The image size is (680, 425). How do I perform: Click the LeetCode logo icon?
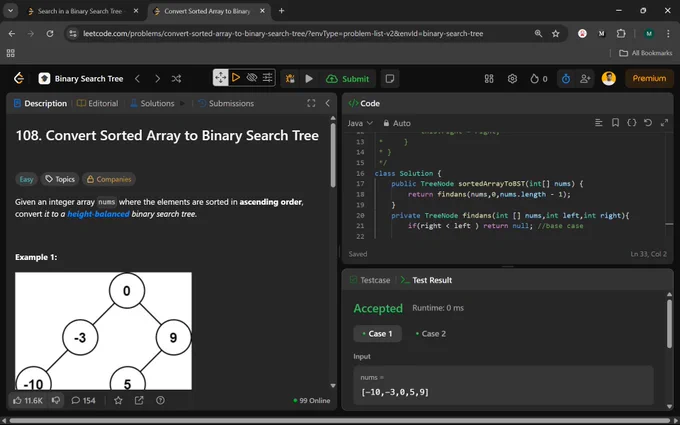point(19,78)
